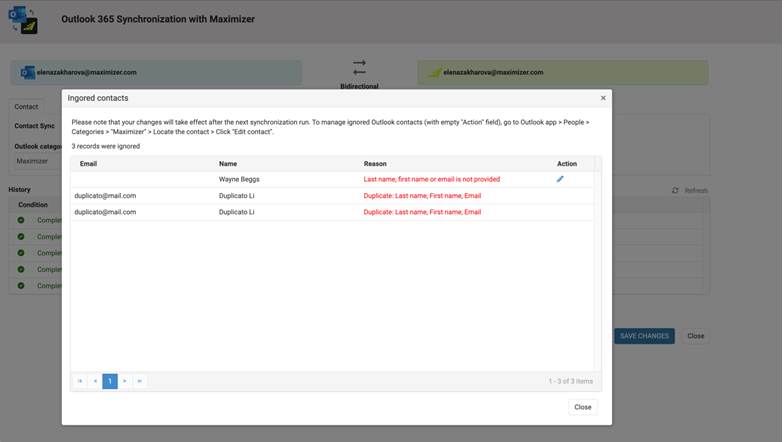This screenshot has height=442, width=784.
Task: Select page 1 in the pager
Action: tap(110, 381)
